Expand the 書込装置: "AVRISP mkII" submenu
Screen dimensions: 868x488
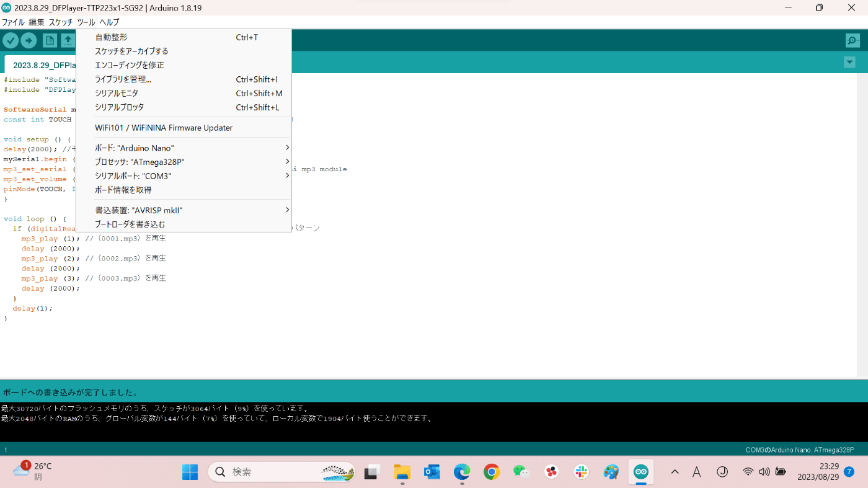[x=184, y=210]
